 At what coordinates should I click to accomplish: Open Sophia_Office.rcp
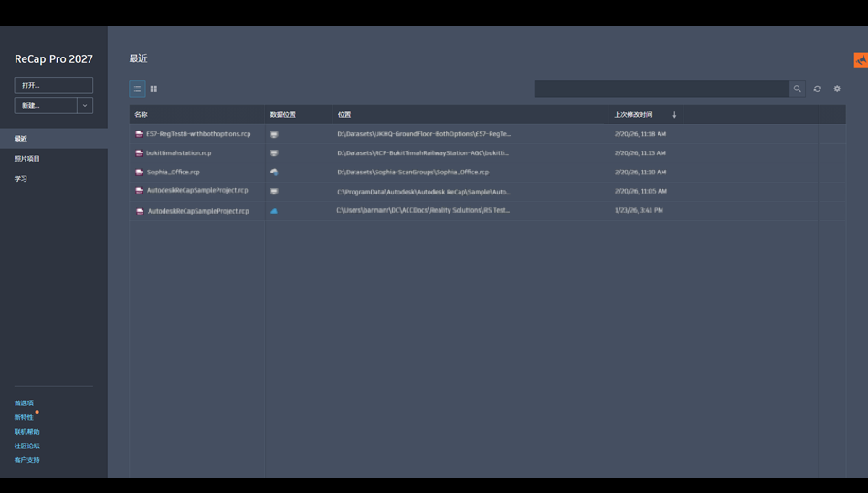(174, 172)
